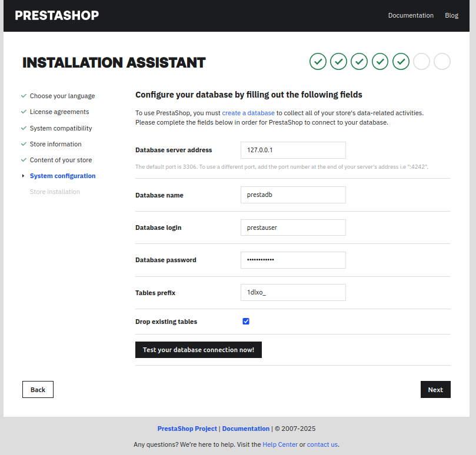
Task: Select Store information in sidebar
Action: coord(56,144)
